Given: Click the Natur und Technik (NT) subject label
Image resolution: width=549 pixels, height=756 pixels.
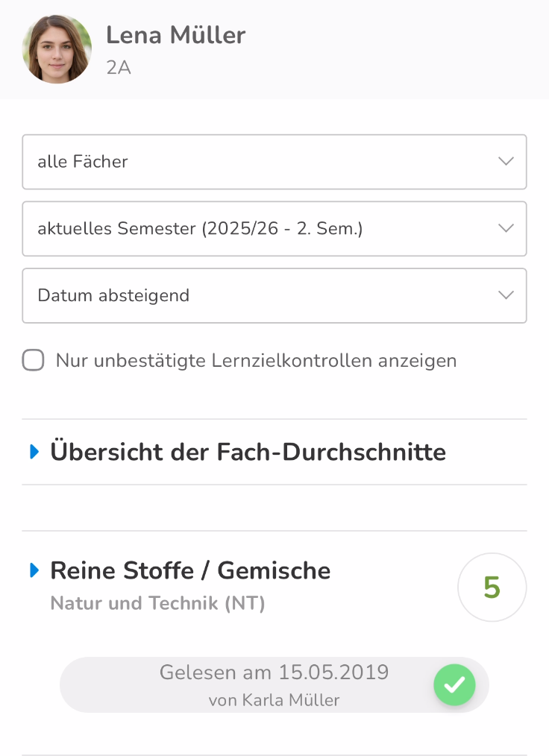Looking at the screenshot, I should (157, 603).
